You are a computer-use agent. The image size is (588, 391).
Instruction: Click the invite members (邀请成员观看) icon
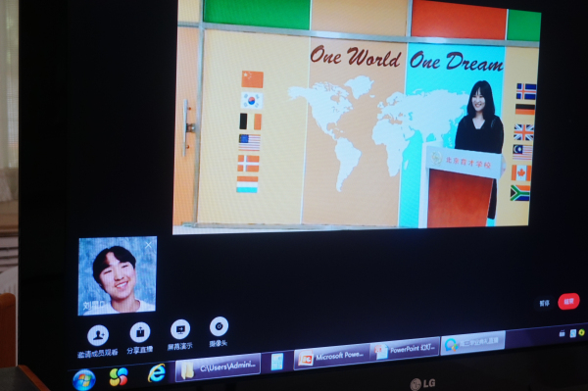[x=98, y=335]
